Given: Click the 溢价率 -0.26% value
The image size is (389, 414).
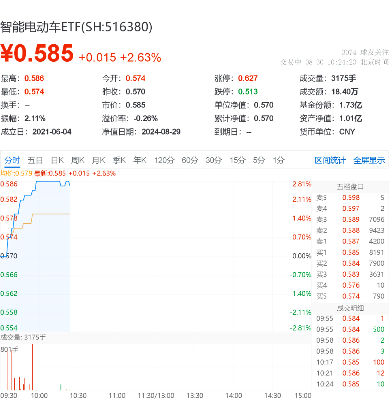Looking at the screenshot, I should coord(146,118).
